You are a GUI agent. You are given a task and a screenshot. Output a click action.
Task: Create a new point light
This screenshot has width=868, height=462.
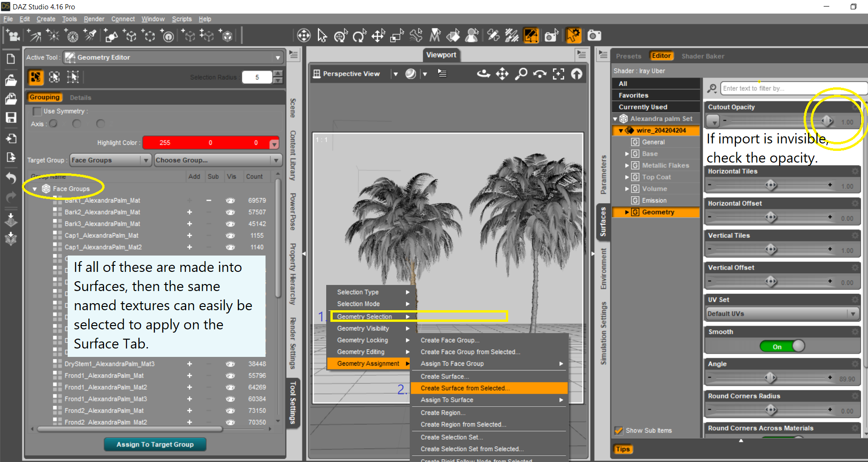pyautogui.click(x=53, y=36)
